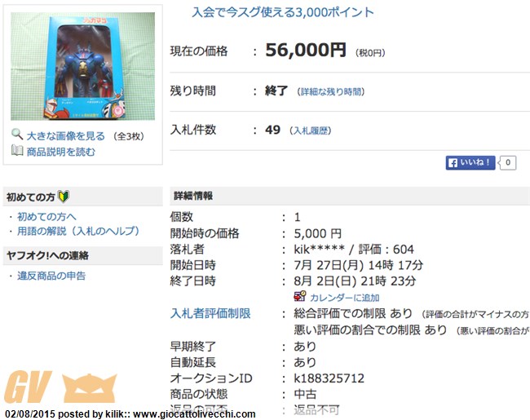The height and width of the screenshot is (420, 530).
Task: Click the Facebook like counter bubble
Action: click(x=507, y=162)
